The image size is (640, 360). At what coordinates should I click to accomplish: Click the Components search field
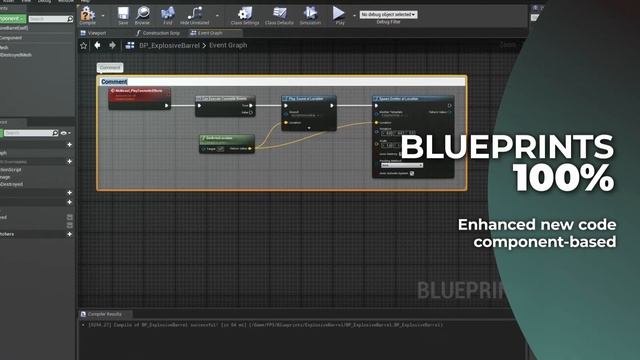point(51,19)
